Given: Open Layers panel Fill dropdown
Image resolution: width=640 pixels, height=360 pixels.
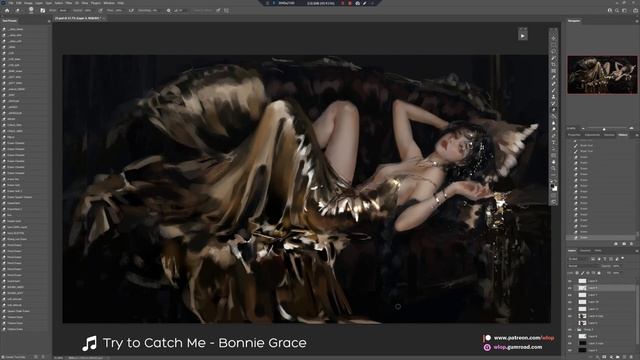Looking at the screenshot, I should click(x=618, y=273).
